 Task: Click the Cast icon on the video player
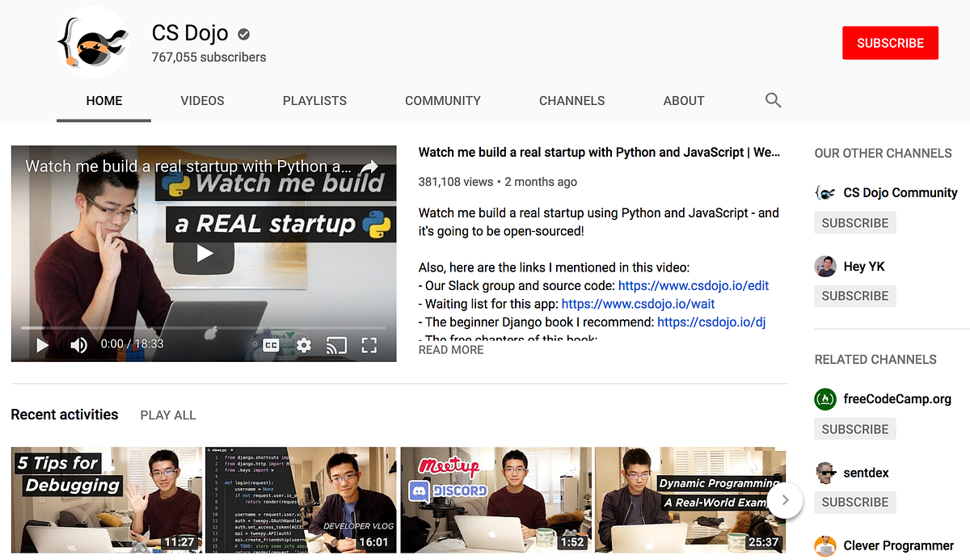335,344
